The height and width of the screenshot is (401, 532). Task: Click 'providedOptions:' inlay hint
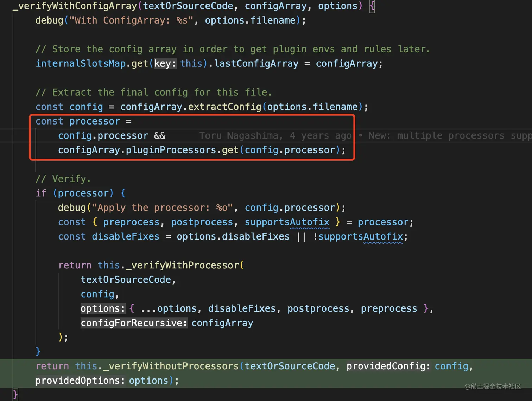[x=80, y=381]
